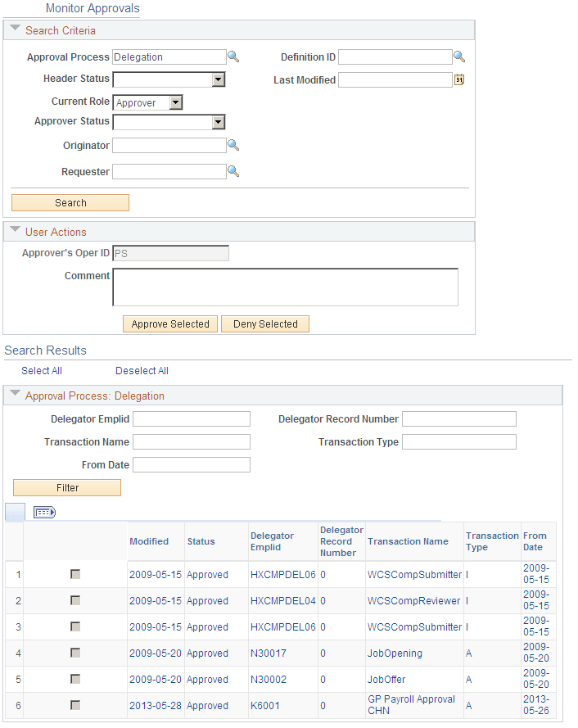The height and width of the screenshot is (728, 578).
Task: Check the checkbox for the GP Payroll Approval CHN row
Action: click(x=75, y=705)
